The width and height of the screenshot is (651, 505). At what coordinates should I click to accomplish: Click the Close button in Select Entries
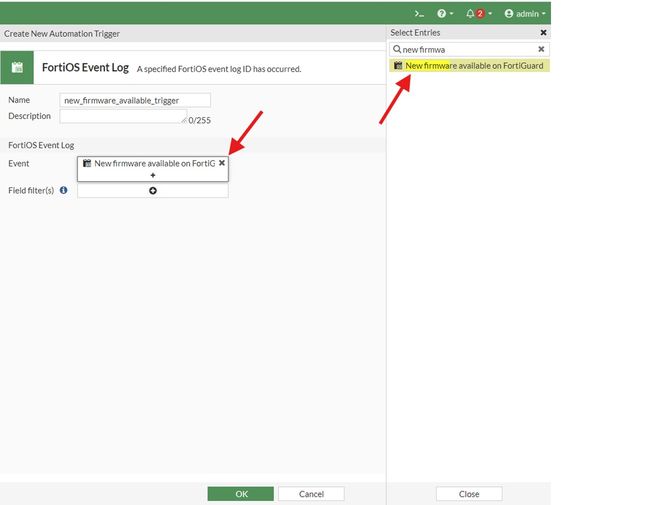pos(469,494)
